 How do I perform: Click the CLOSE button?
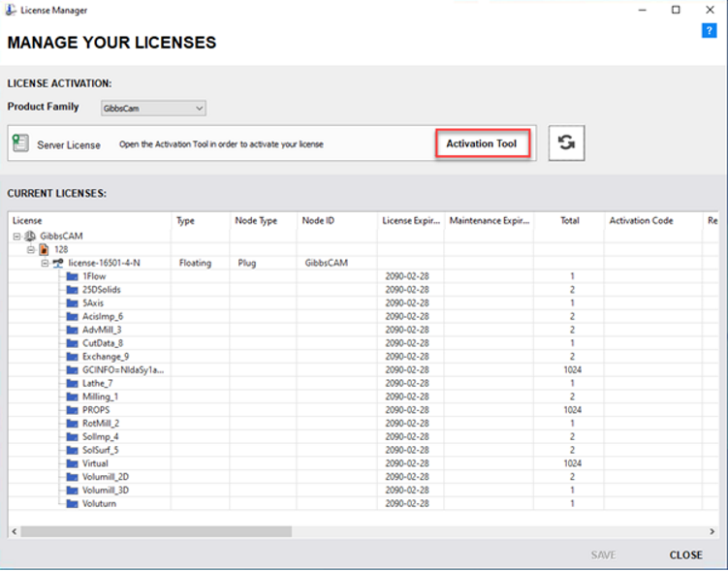tap(685, 555)
